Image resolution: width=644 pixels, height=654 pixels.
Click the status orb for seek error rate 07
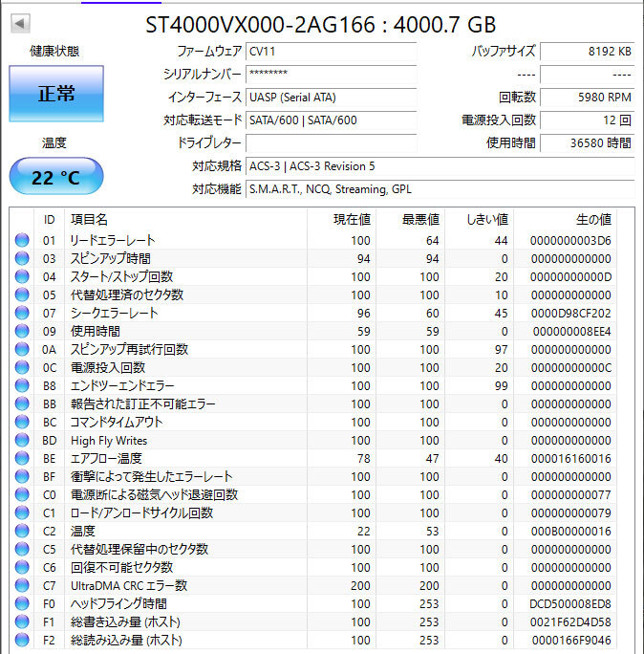(22, 313)
